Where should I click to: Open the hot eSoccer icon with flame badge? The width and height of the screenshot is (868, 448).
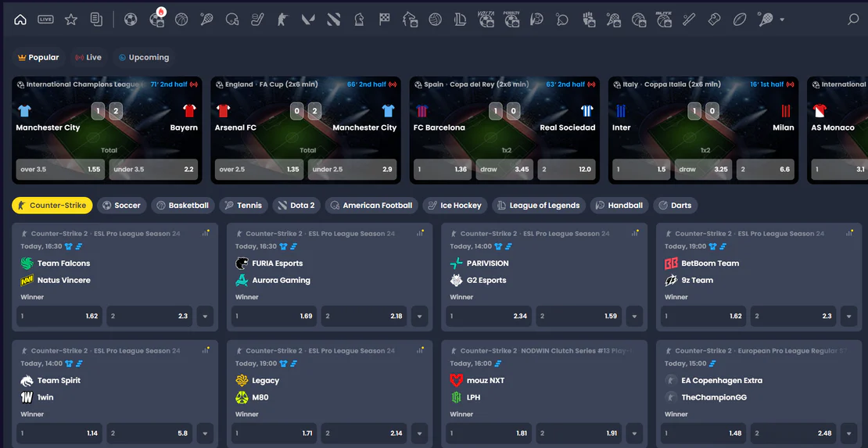coord(156,20)
